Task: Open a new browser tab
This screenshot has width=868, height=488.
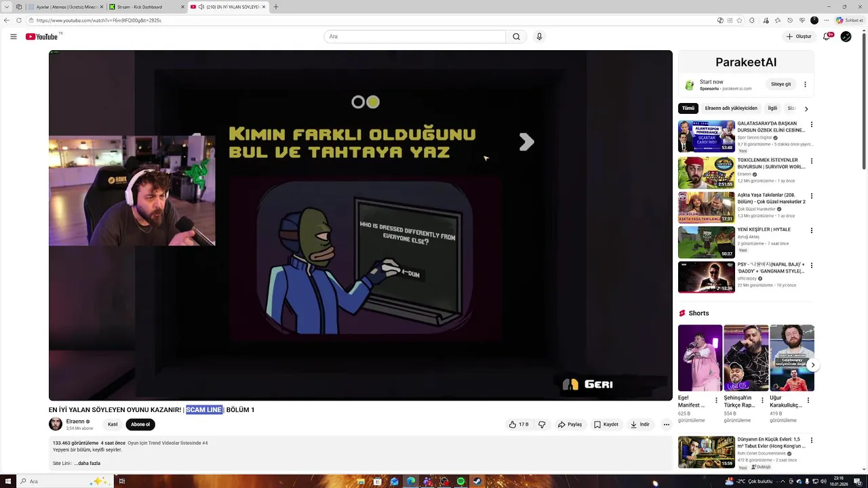Action: 275,7
